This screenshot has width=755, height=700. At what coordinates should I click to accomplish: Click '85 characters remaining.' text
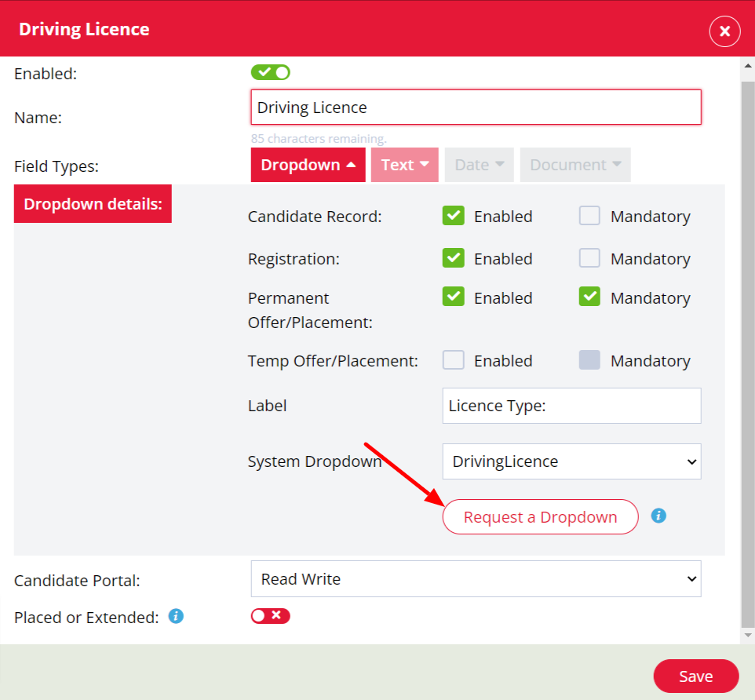[x=319, y=139]
